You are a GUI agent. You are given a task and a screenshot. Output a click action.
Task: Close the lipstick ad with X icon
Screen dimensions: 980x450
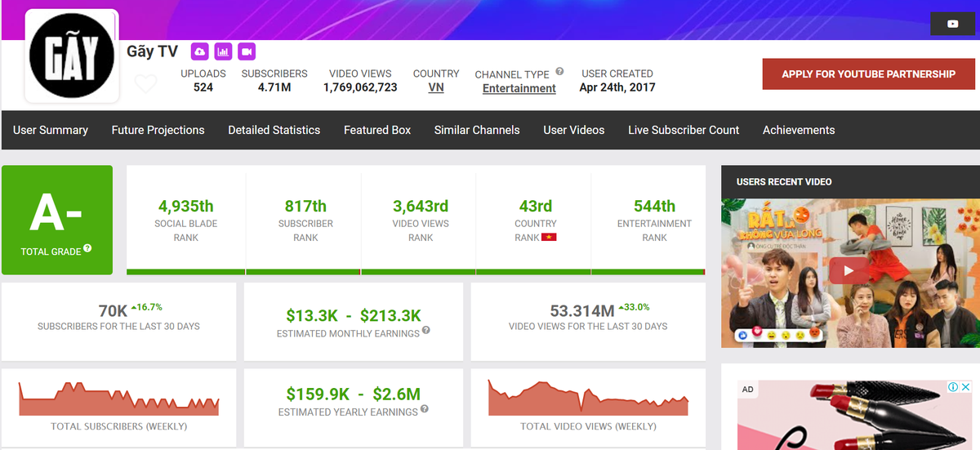[964, 387]
